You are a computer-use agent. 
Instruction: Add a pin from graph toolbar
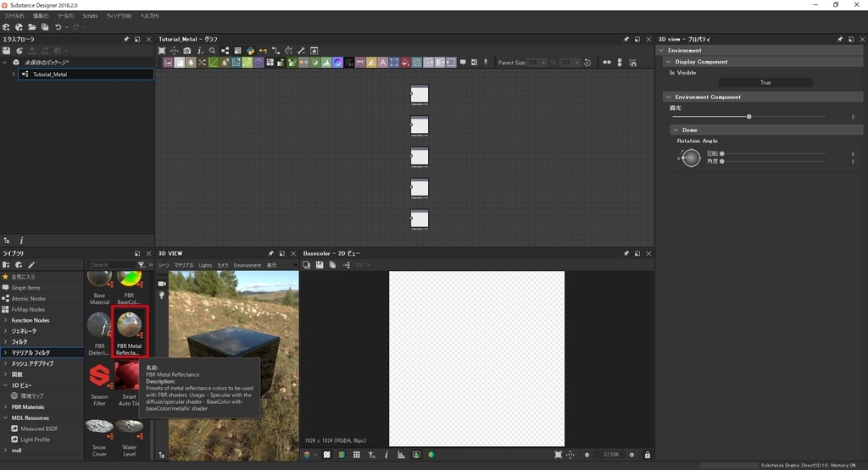[x=486, y=63]
